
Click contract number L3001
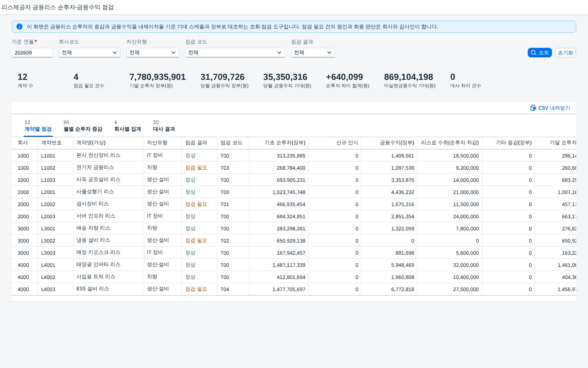(x=48, y=229)
